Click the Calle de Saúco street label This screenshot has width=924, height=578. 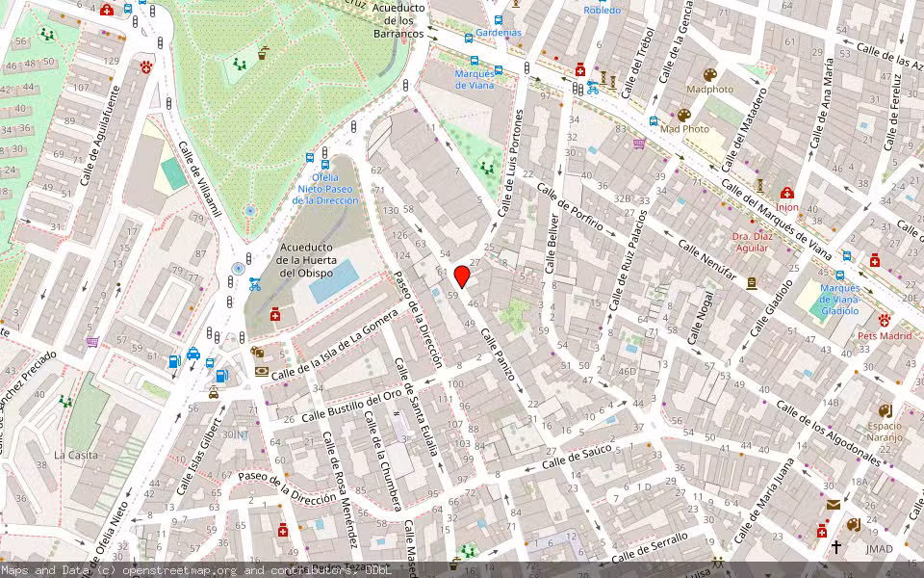coord(577,457)
